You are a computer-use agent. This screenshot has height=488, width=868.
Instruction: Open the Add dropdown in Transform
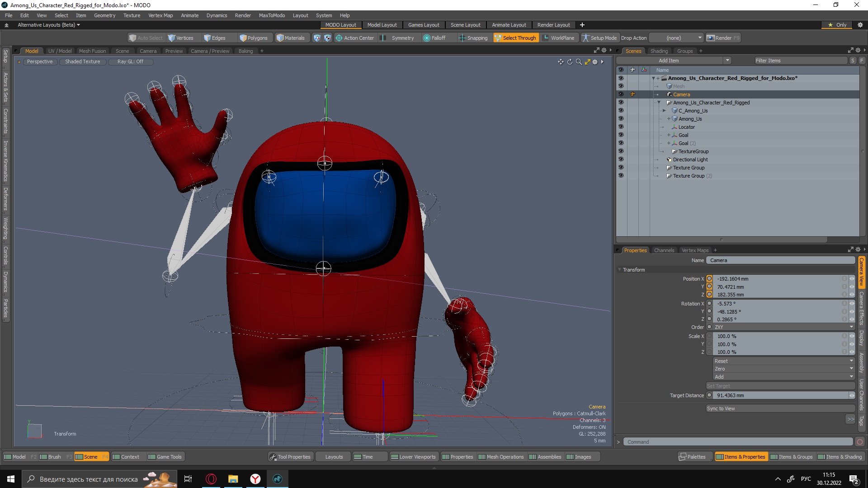coord(784,377)
